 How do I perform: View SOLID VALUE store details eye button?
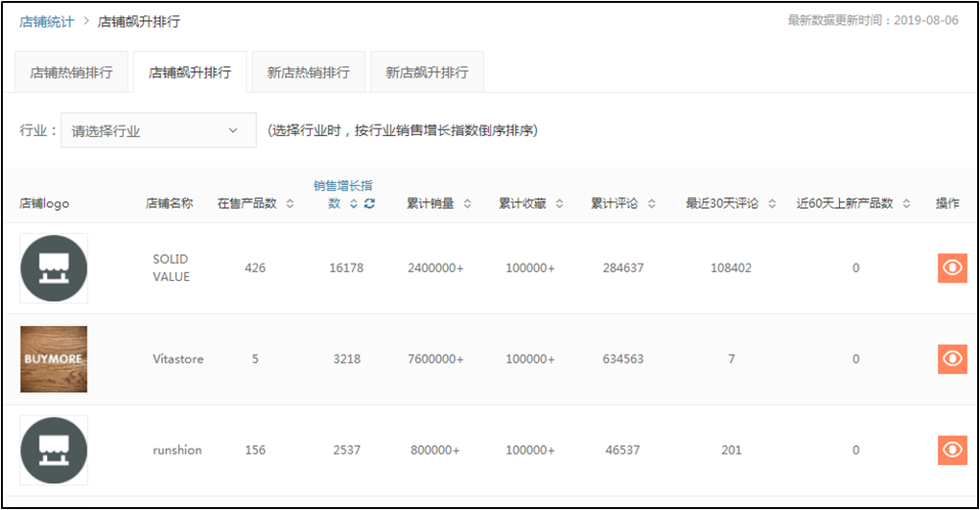coord(951,268)
